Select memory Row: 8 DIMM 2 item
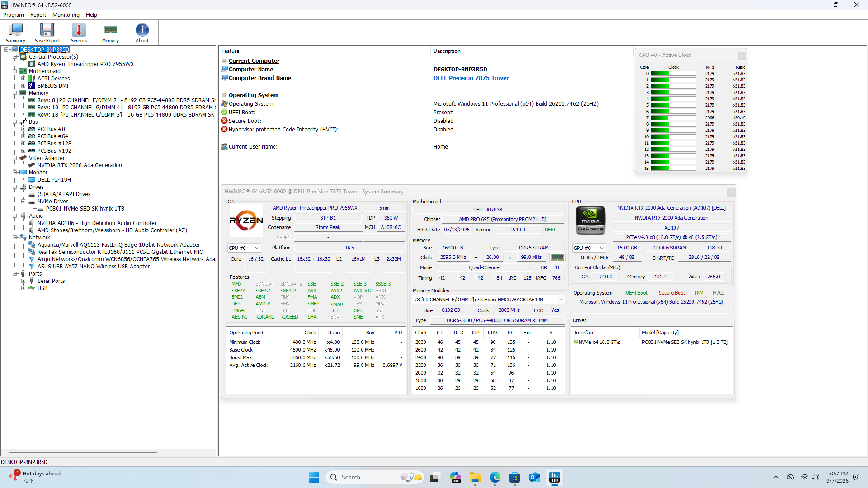 click(127, 100)
